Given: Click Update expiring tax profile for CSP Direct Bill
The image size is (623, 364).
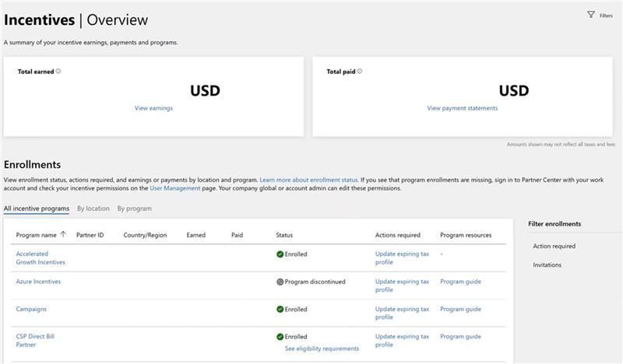Looking at the screenshot, I should pos(402,341).
